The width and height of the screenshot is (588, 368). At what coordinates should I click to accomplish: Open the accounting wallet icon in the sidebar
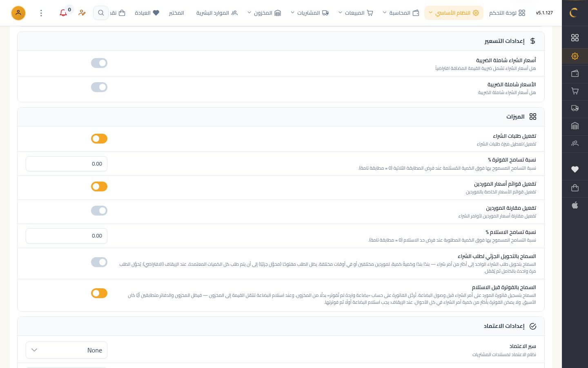coord(575,74)
